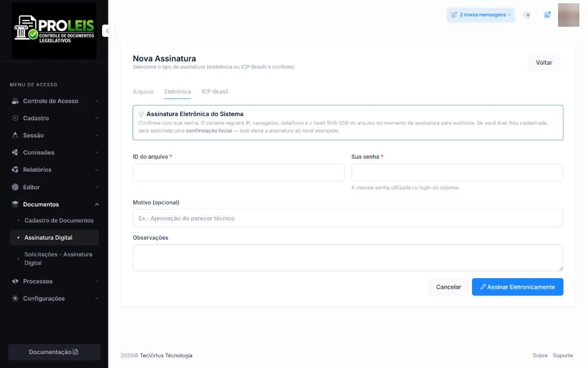Image resolution: width=588 pixels, height=368 pixels.
Task: Click the Assinar Eletronicamente button
Action: (517, 287)
